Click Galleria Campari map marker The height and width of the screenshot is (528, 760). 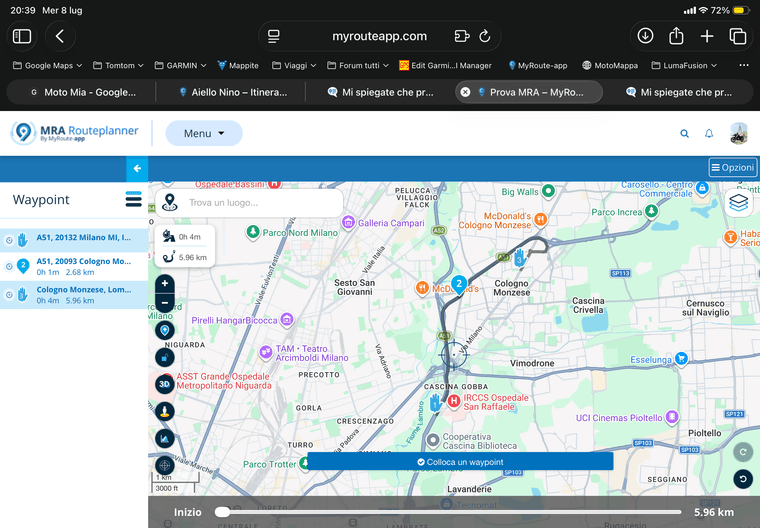(348, 223)
